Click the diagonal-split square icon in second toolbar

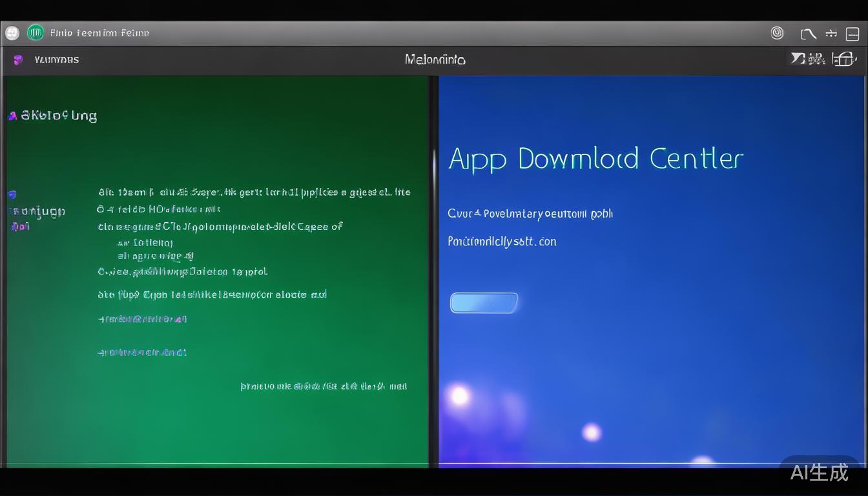(799, 59)
